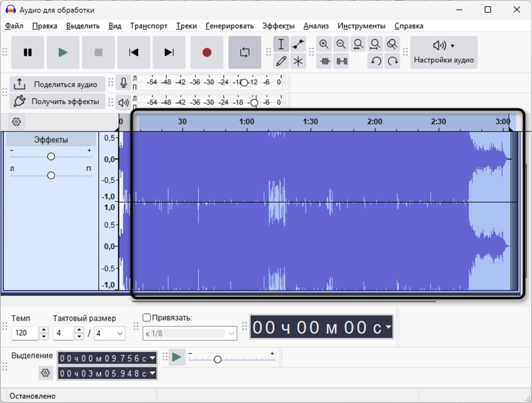The image size is (532, 403).
Task: Click the Zoom In magnifier icon
Action: tap(324, 44)
